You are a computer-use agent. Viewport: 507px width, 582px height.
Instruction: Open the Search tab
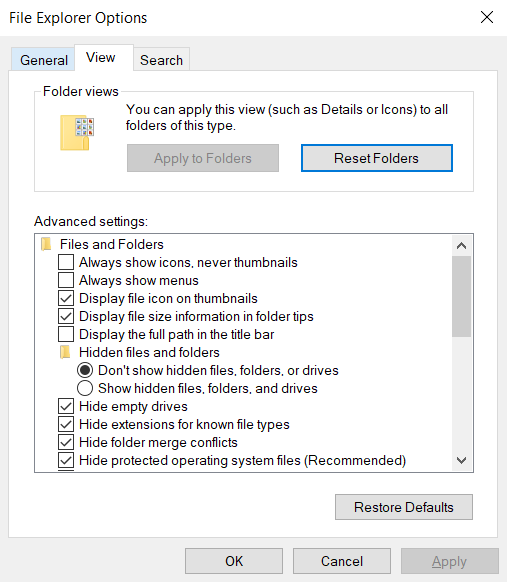161,60
